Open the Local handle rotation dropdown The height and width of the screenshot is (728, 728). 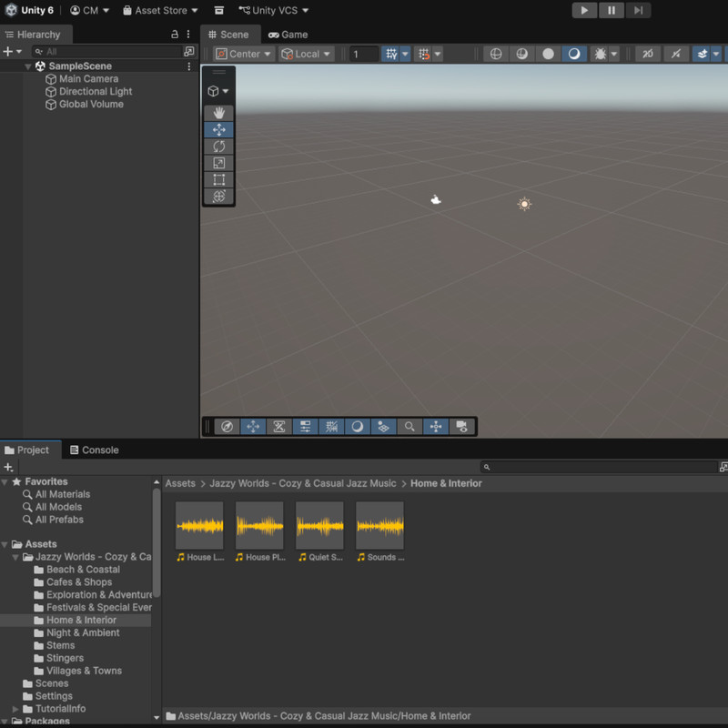coord(306,54)
